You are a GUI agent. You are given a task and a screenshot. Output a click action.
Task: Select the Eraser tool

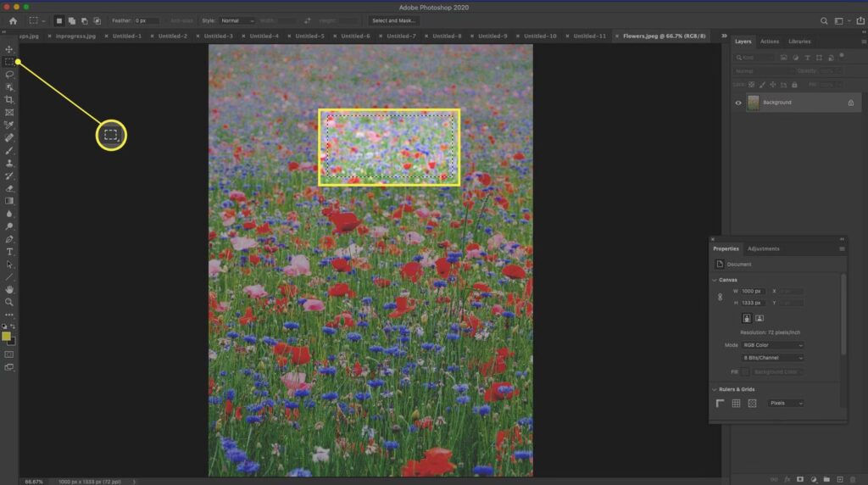tap(9, 188)
